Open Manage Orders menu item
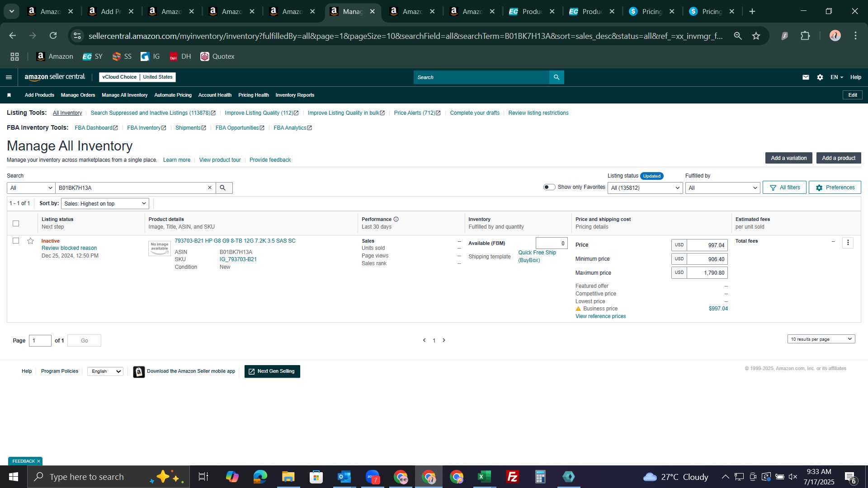 pos(78,95)
